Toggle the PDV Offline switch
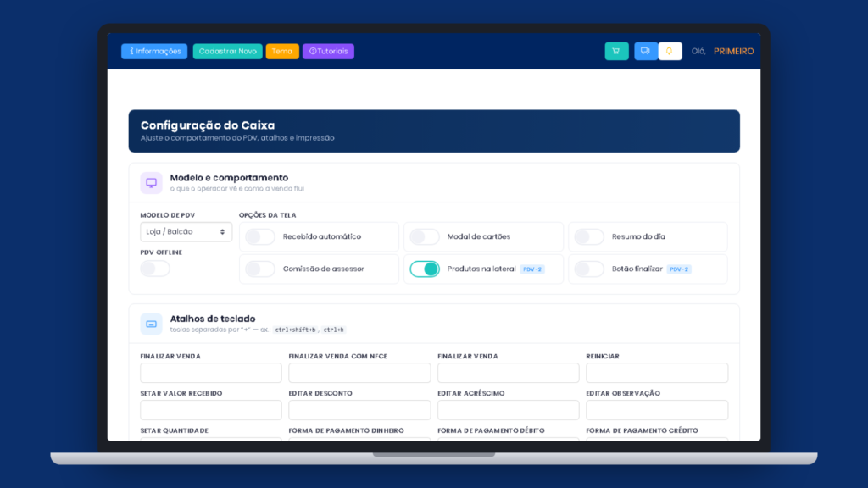868x488 pixels. point(155,269)
